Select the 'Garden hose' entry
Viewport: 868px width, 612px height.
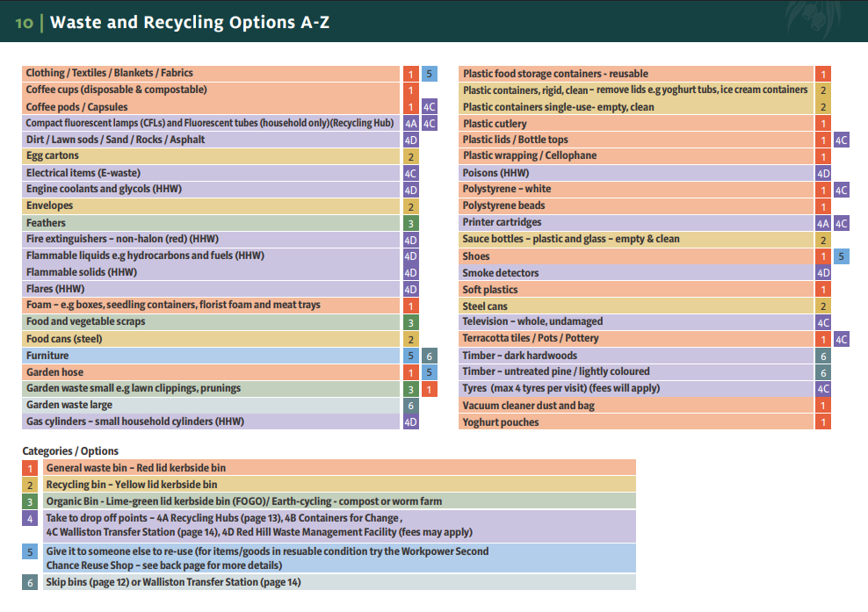(x=211, y=371)
